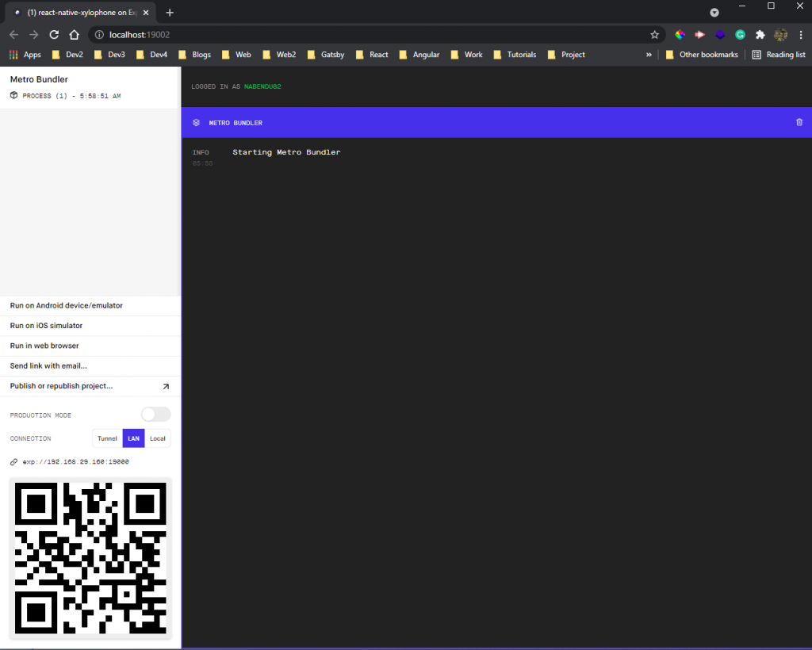
Task: Open the Angular bookmarks folder
Action: (419, 55)
